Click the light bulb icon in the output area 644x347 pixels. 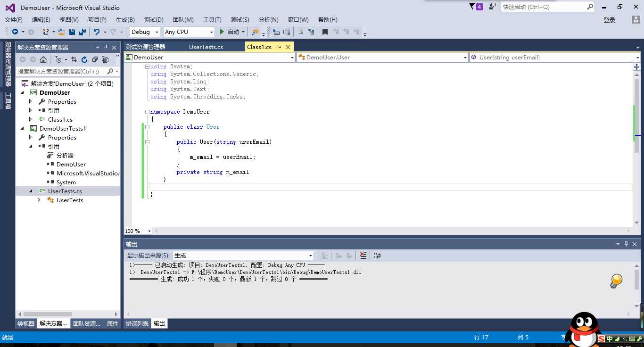point(616,281)
